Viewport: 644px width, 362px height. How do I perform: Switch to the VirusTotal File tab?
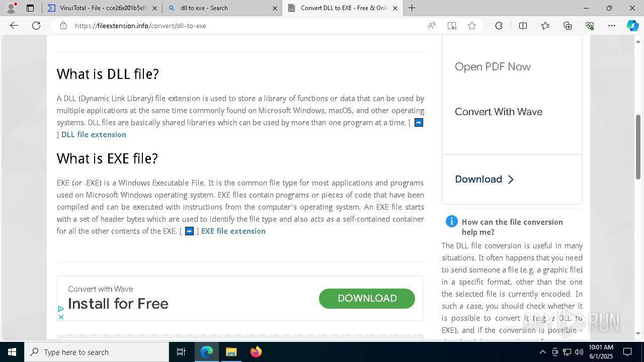[103, 8]
